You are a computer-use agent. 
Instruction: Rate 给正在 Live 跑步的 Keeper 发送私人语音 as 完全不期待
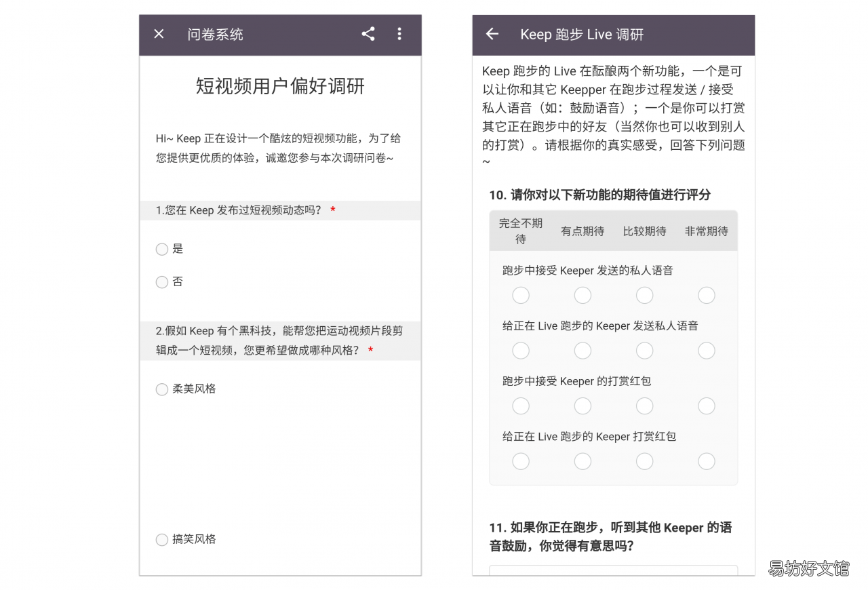click(521, 351)
